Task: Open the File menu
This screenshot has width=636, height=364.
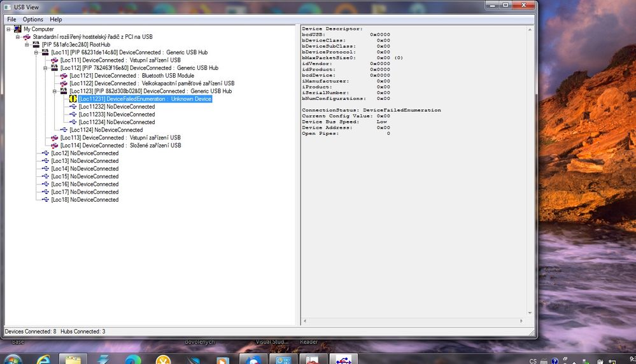Action: point(11,20)
